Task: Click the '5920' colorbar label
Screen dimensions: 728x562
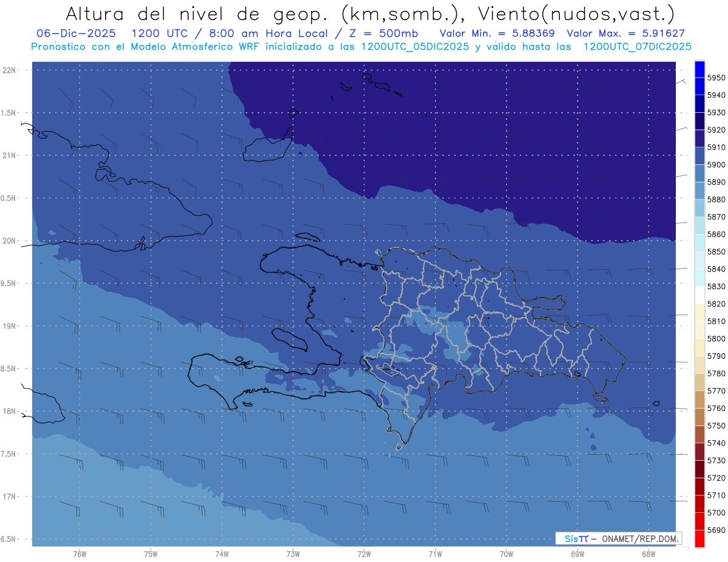Action: 716,130
